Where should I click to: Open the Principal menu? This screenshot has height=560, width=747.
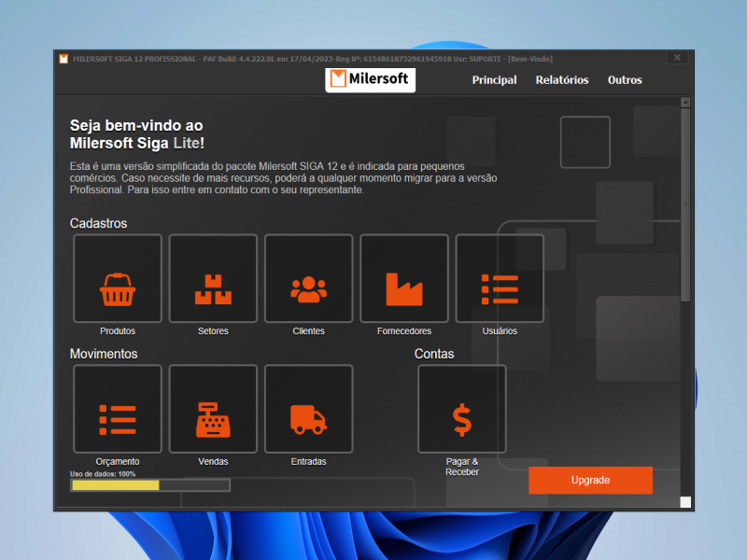pyautogui.click(x=494, y=80)
